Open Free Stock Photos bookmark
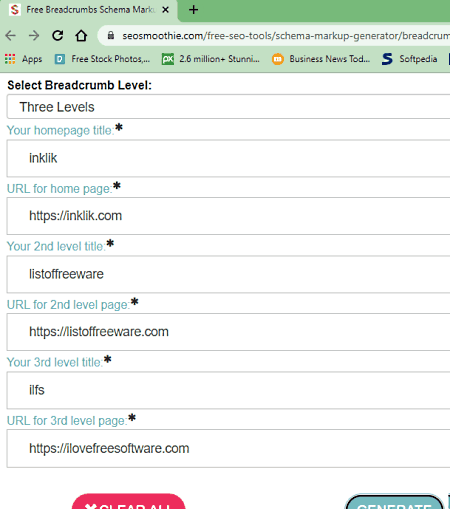Image resolution: width=450 pixels, height=509 pixels. 102,59
